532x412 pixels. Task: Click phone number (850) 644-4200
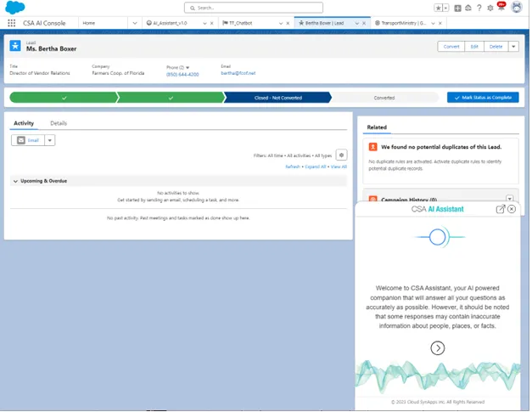[x=183, y=75]
